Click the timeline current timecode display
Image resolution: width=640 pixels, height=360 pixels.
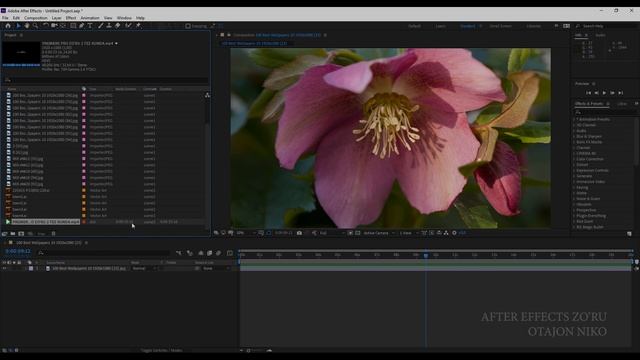(18, 251)
